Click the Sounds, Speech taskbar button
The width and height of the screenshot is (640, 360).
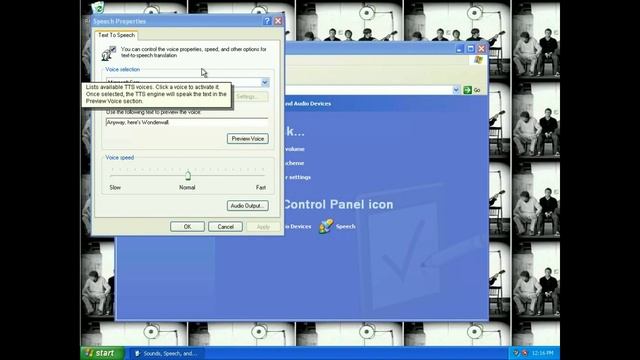coord(167,353)
